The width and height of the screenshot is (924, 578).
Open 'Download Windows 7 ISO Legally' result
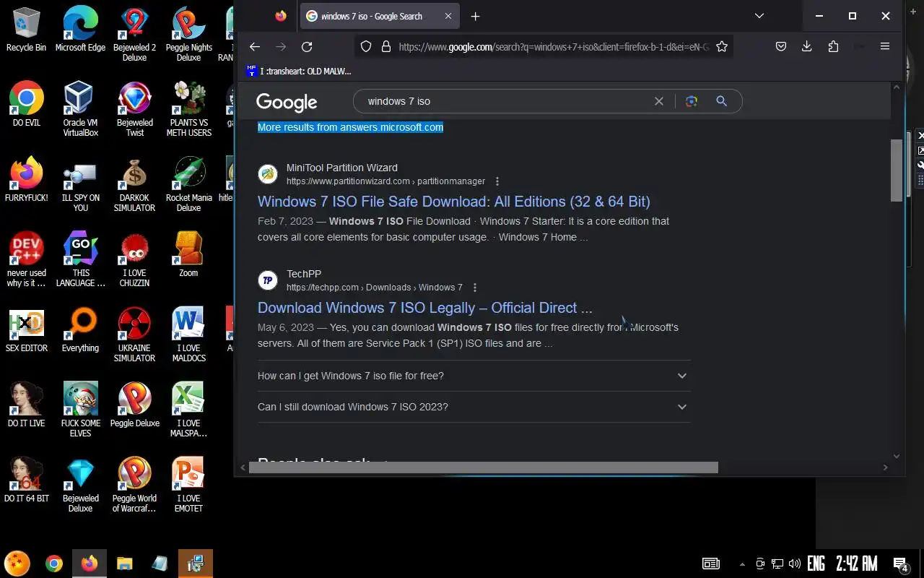tap(424, 308)
